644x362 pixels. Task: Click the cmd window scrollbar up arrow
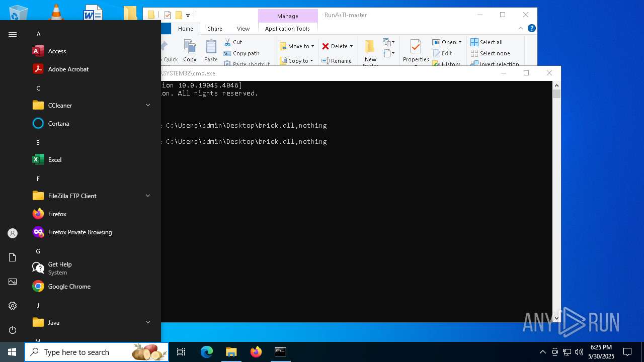point(556,85)
